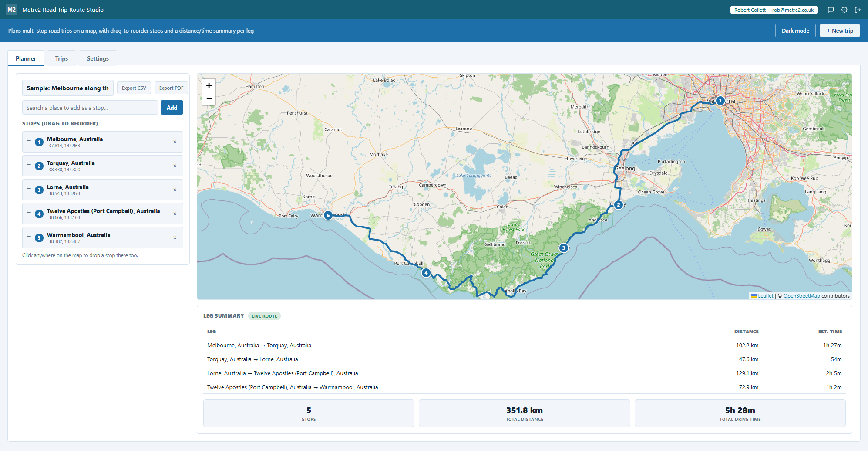Image resolution: width=868 pixels, height=451 pixels.
Task: Click the 351.8 km total distance card
Action: click(x=525, y=413)
